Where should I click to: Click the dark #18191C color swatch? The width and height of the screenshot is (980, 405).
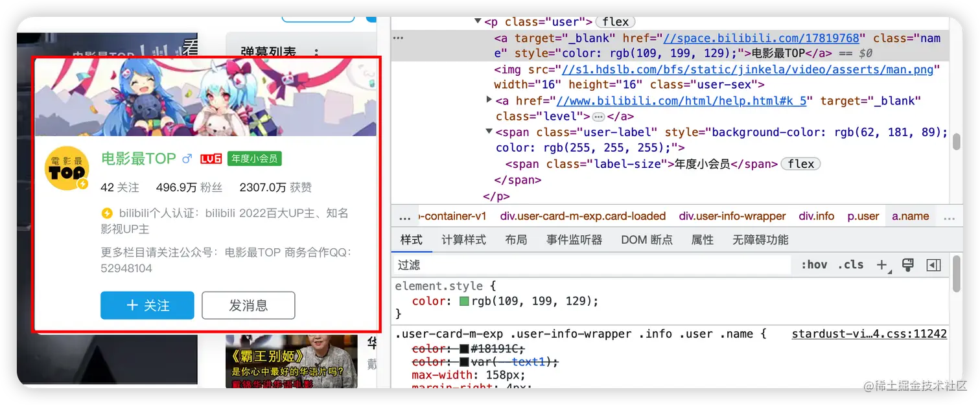coord(464,349)
